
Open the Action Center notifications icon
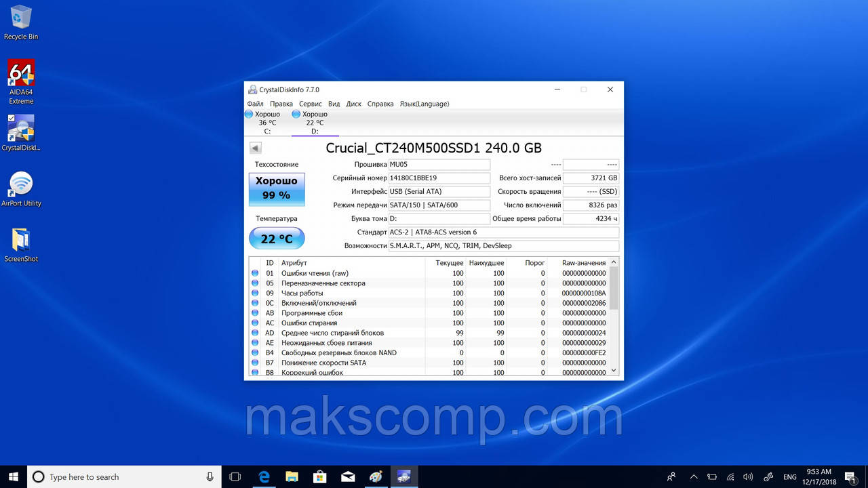[850, 476]
